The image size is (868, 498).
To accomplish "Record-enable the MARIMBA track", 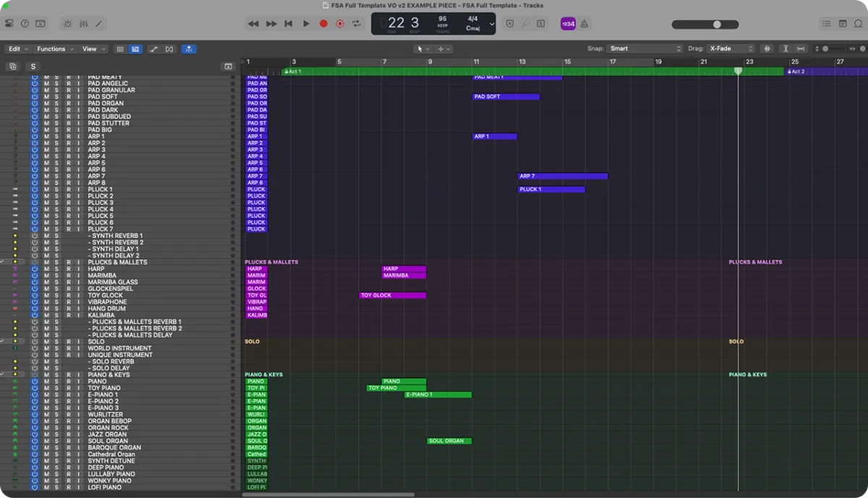I will [x=68, y=276].
